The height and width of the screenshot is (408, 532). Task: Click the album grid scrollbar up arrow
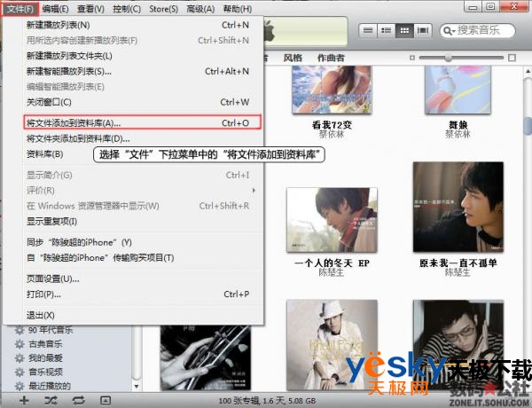pos(528,71)
